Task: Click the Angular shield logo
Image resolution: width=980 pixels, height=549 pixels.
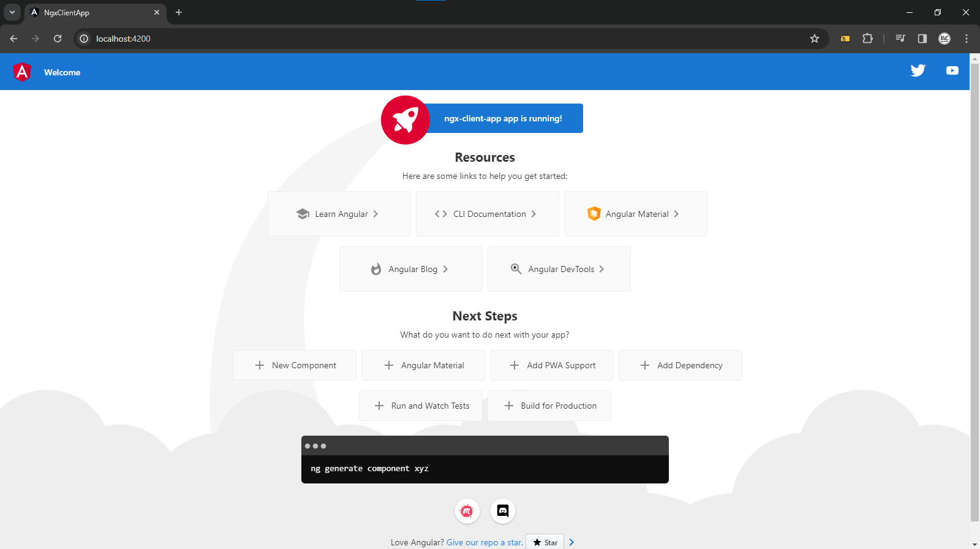Action: point(22,72)
